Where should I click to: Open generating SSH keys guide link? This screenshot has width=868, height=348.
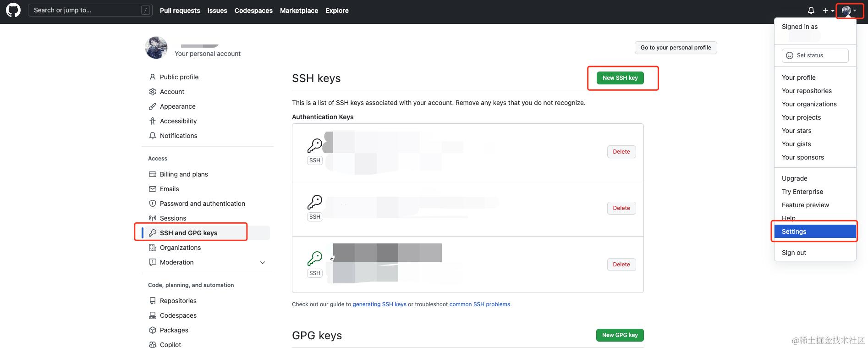click(x=379, y=304)
